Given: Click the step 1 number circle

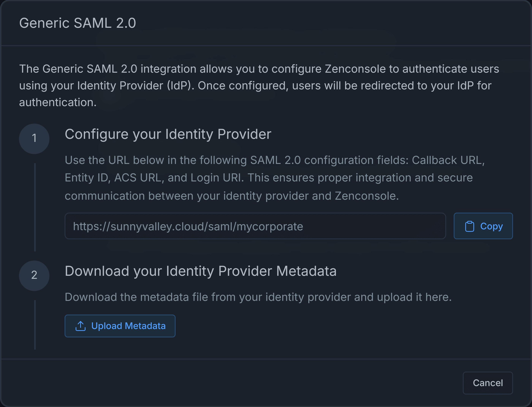Looking at the screenshot, I should (34, 139).
